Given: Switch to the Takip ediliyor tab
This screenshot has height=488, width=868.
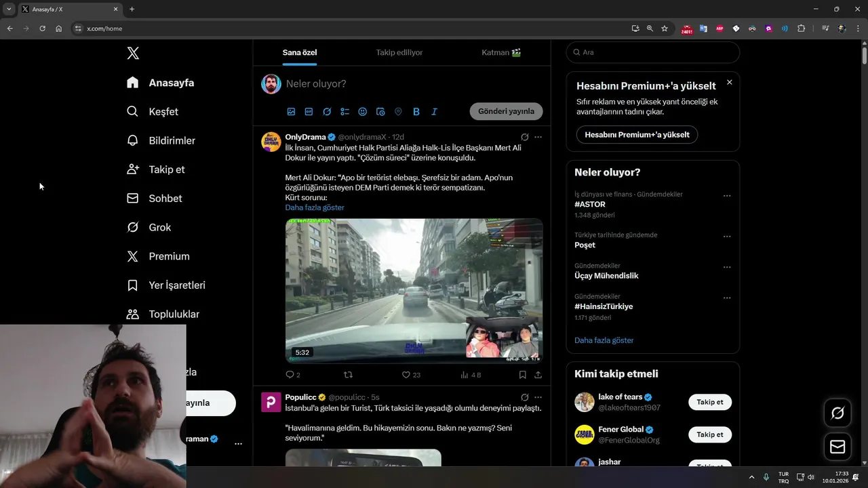Looking at the screenshot, I should coord(399,52).
